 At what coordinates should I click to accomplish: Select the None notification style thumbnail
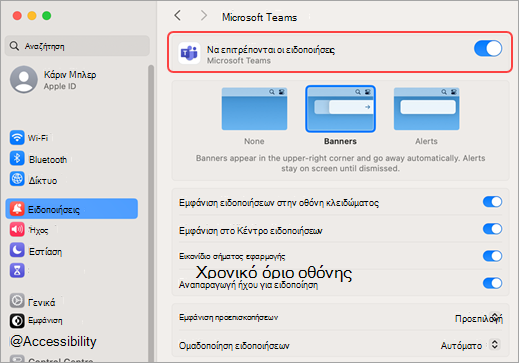254,109
